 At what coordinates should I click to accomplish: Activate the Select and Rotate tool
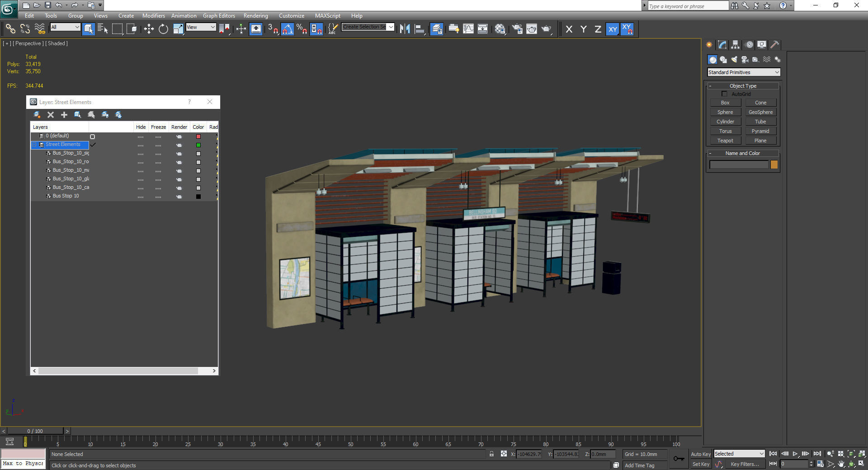coord(163,29)
